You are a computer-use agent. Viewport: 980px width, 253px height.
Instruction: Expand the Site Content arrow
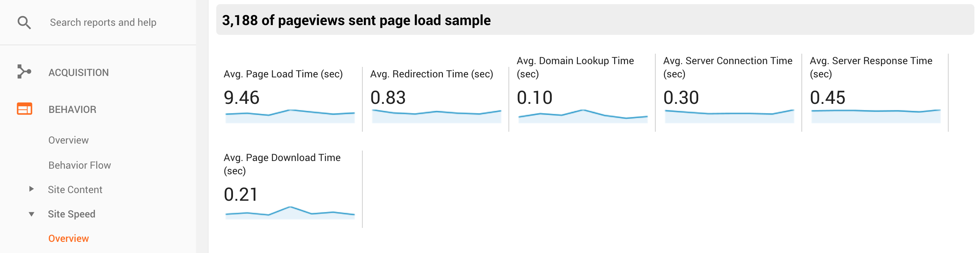[x=32, y=189]
